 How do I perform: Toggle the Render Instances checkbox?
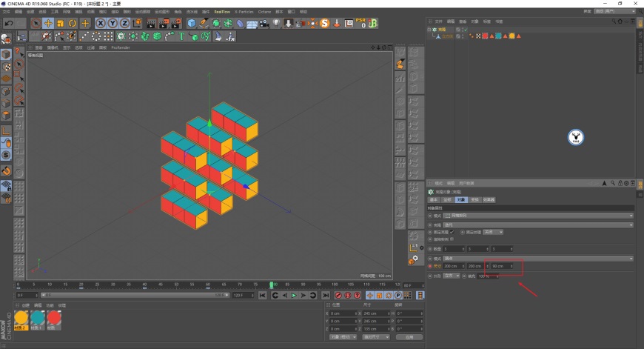[452, 239]
